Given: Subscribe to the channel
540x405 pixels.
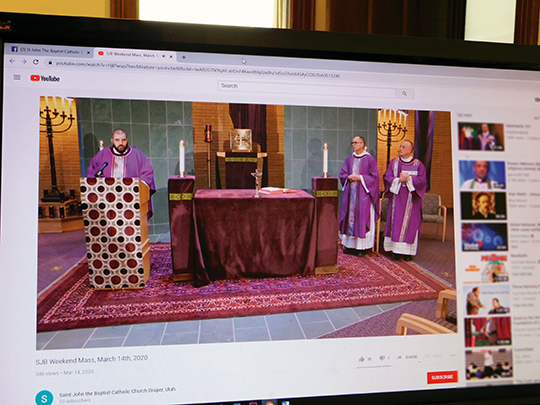Looking at the screenshot, I should pos(442,377).
